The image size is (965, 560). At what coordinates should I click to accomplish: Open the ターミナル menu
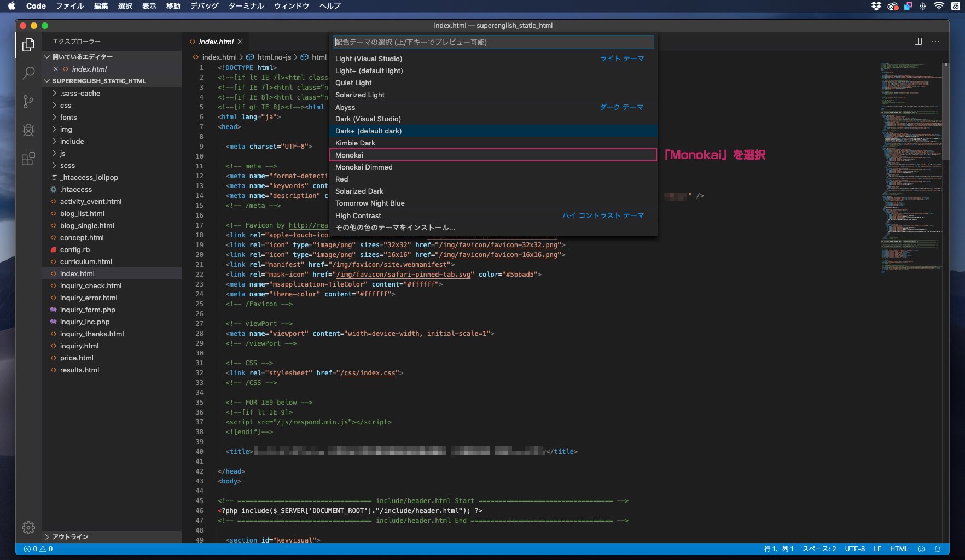point(246,6)
